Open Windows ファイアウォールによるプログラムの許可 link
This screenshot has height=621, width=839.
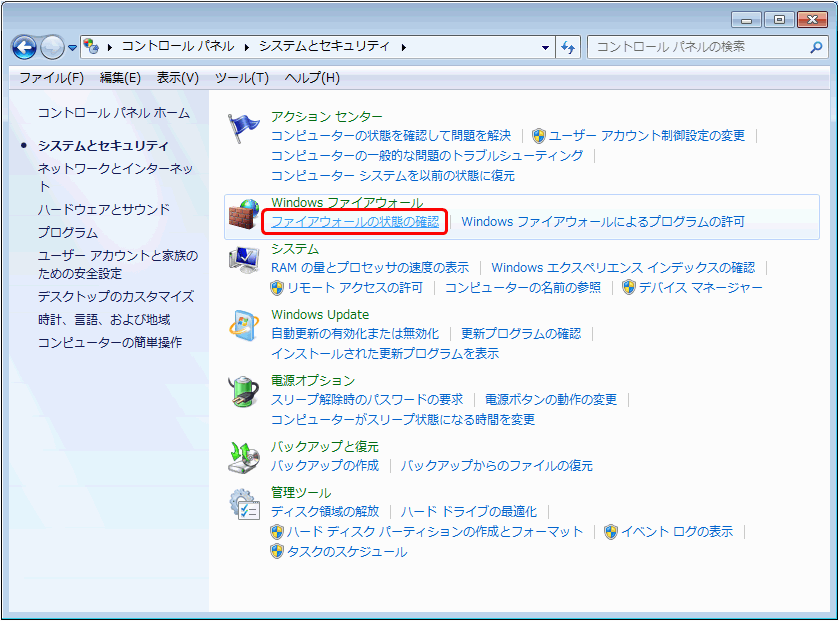click(603, 222)
